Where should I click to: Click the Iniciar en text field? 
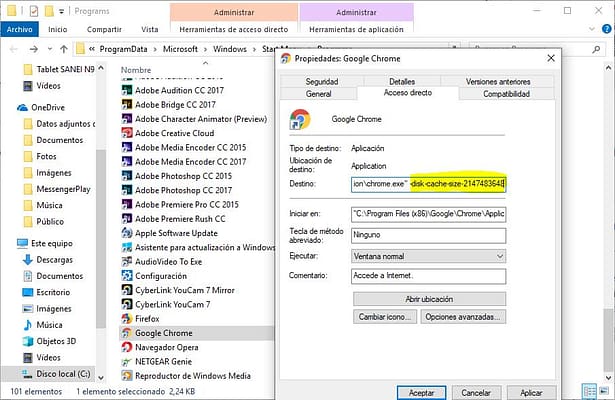click(x=428, y=214)
